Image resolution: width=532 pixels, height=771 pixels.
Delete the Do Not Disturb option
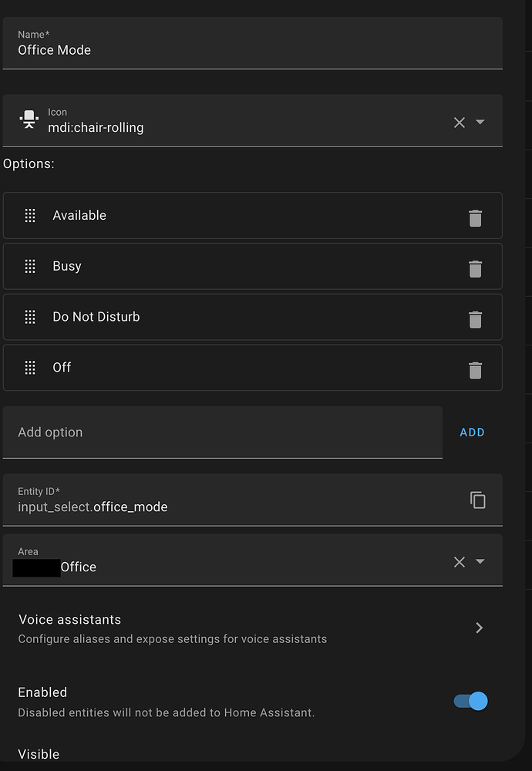(x=476, y=317)
